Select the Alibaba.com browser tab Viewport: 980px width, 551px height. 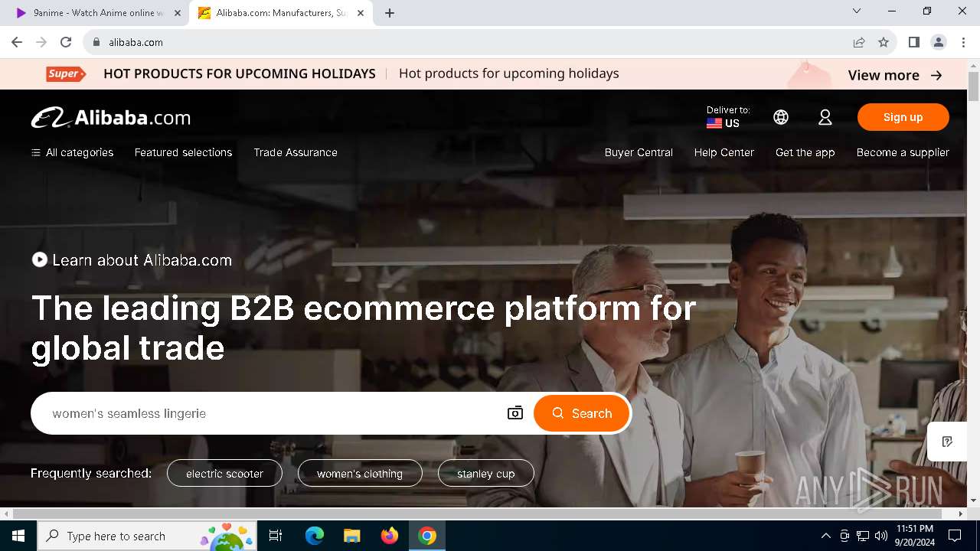281,13
